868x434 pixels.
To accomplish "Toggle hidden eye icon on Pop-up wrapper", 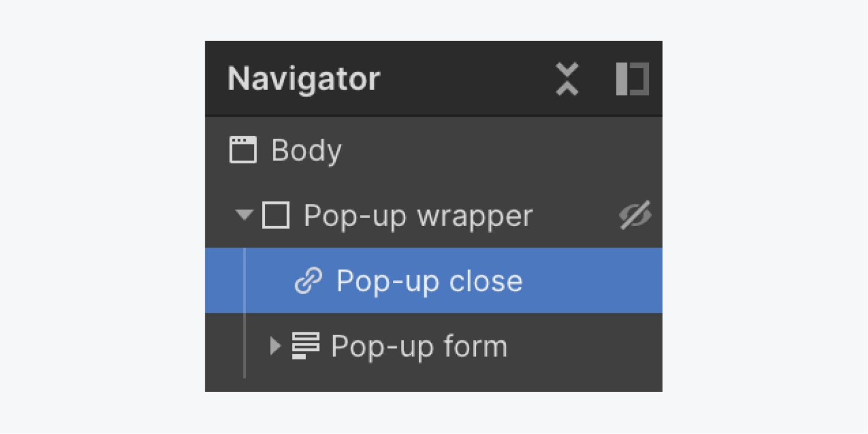I will 635,215.
